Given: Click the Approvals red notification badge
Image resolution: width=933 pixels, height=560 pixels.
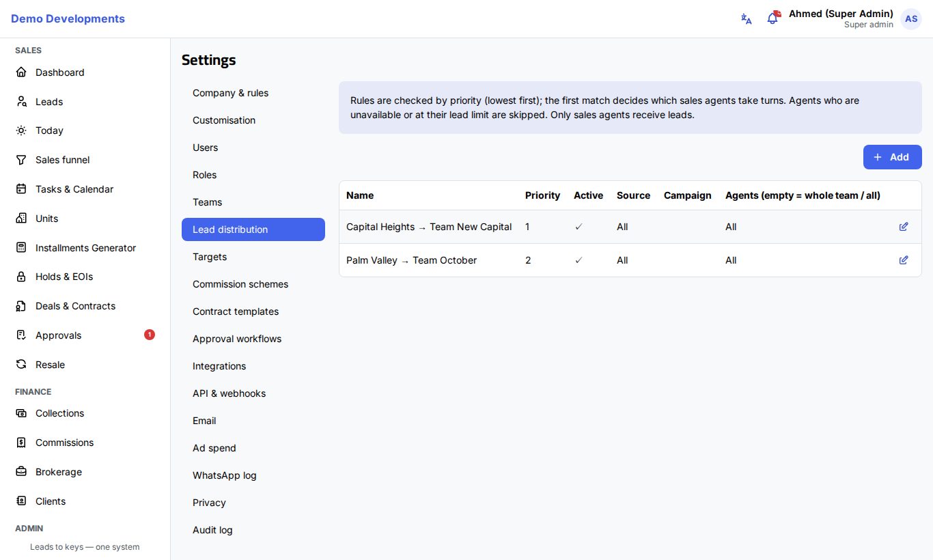Looking at the screenshot, I should [150, 335].
